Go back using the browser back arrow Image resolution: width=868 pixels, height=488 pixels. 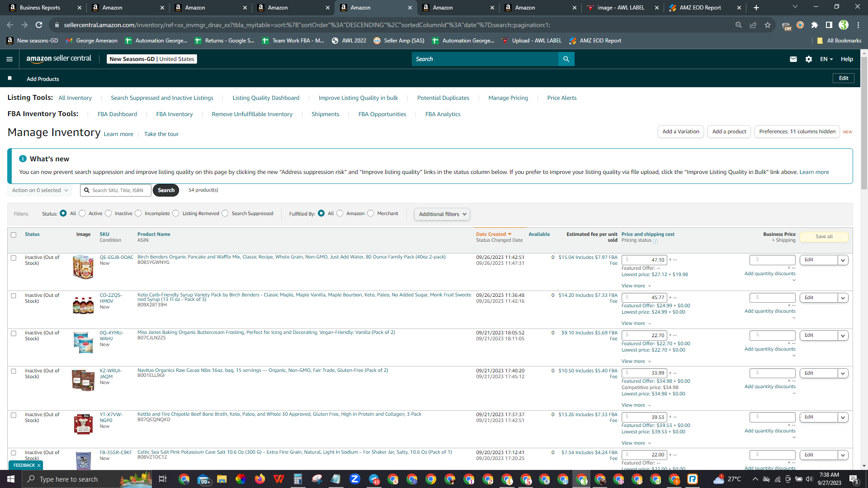click(x=10, y=25)
